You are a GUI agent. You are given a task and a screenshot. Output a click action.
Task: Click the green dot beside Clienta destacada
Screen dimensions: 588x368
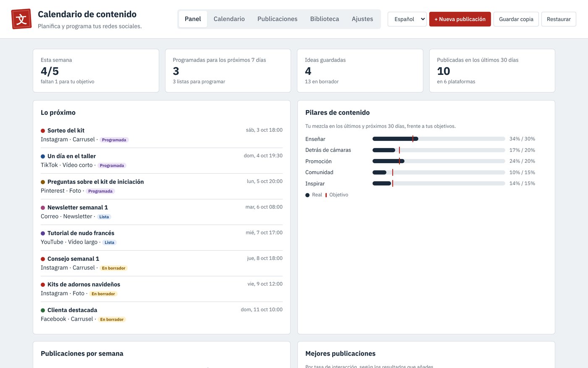(x=43, y=310)
